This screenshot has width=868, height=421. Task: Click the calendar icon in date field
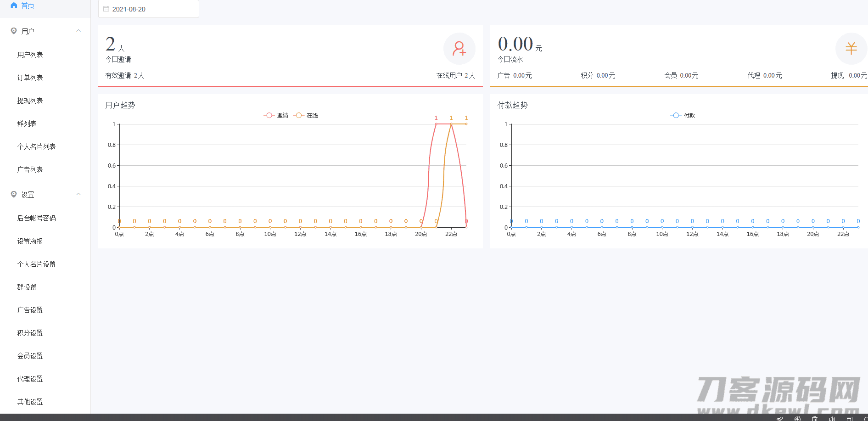(x=106, y=9)
